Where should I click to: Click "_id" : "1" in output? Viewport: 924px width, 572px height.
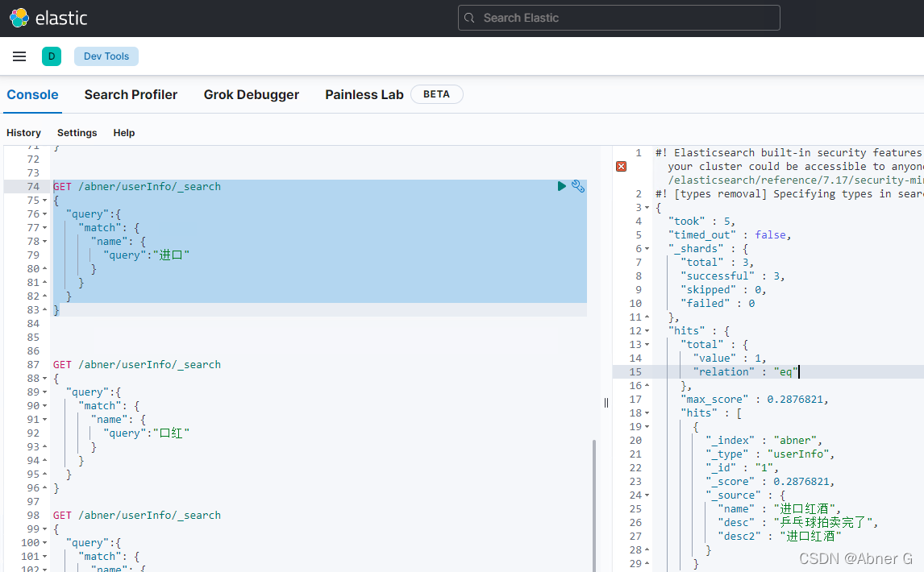(742, 467)
